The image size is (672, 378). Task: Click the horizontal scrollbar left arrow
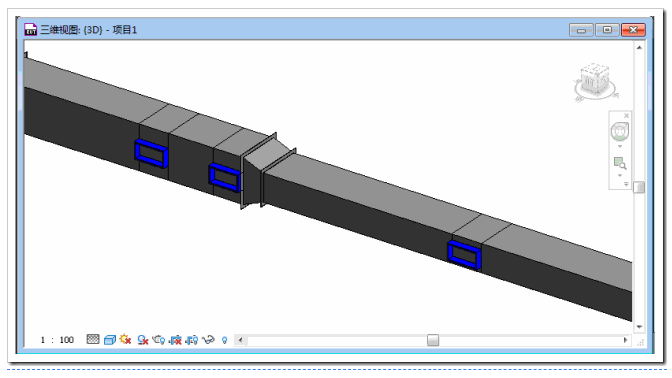240,340
